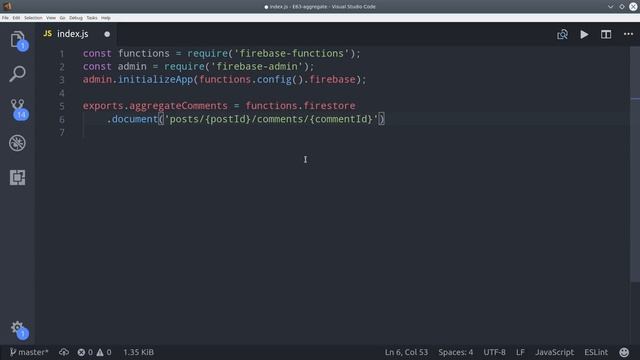Click the title bar diamond maximize button
The width and height of the screenshot is (640, 360).
[x=622, y=7]
